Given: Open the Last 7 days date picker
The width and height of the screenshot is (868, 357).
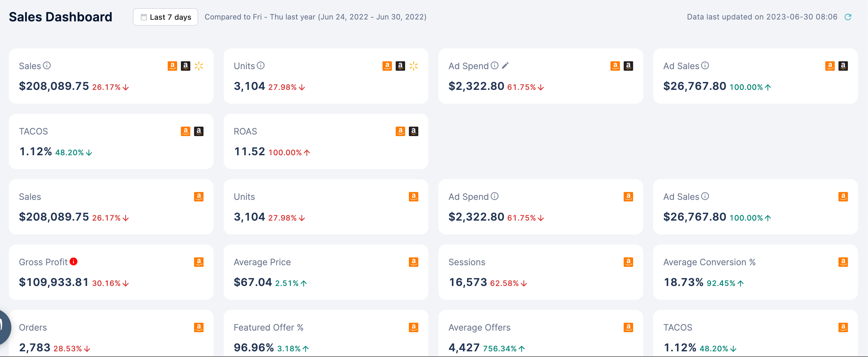Looking at the screenshot, I should [x=165, y=17].
